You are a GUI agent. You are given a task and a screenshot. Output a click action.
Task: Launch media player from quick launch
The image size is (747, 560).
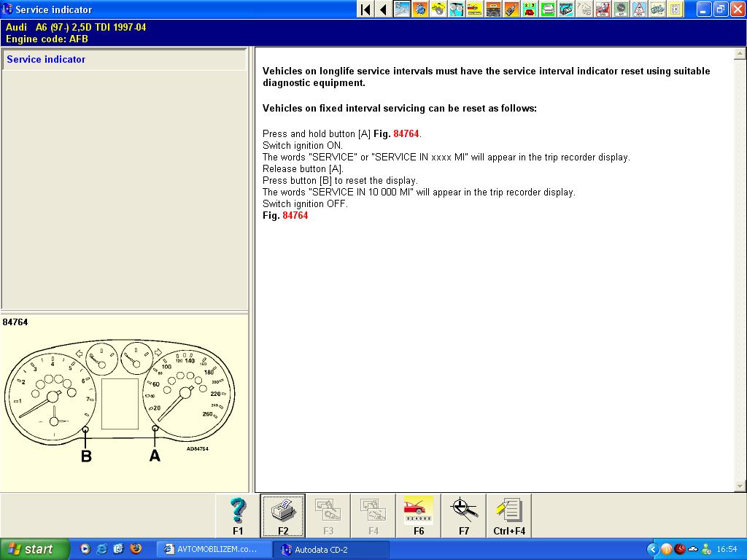pyautogui.click(x=85, y=549)
